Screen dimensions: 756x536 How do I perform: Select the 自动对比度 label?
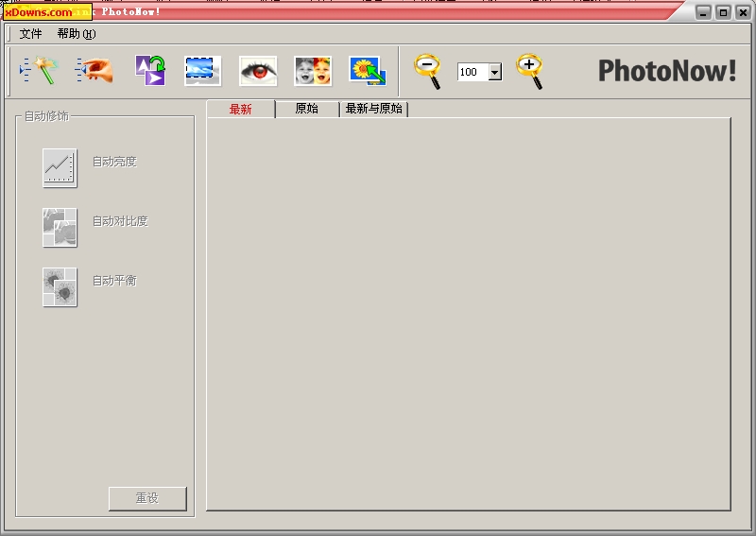(x=120, y=221)
